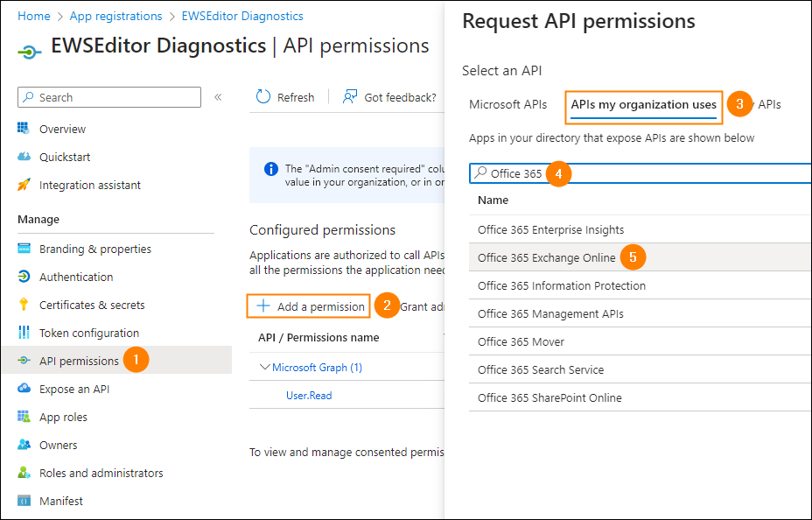Screen dimensions: 812x520
Task: Click the Office 365 API search field
Action: tap(640, 173)
